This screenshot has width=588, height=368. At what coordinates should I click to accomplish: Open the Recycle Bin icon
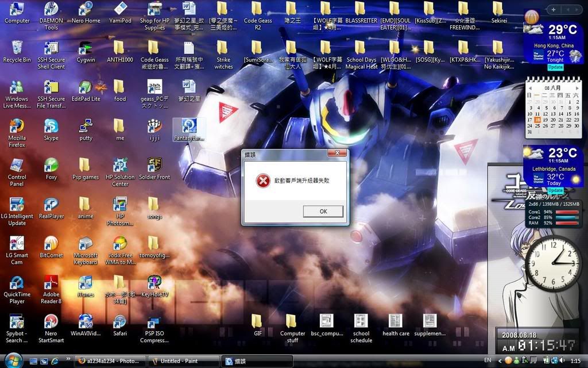[17, 48]
